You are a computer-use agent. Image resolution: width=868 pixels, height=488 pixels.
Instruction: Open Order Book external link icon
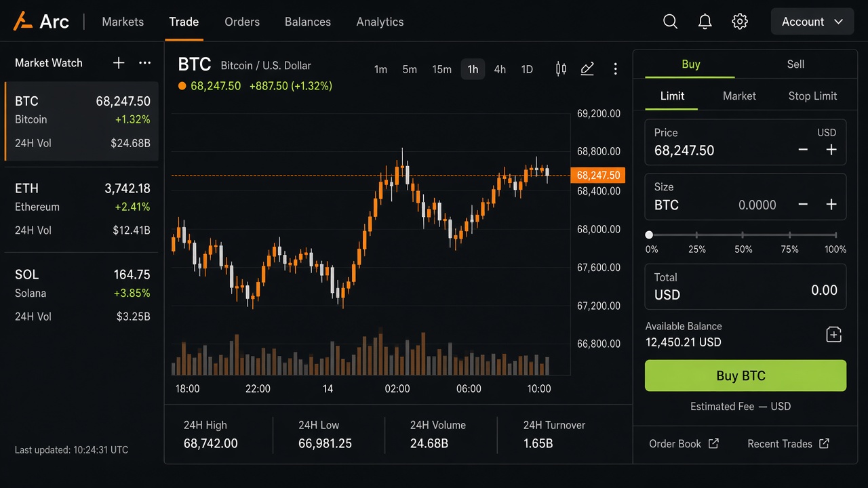713,443
